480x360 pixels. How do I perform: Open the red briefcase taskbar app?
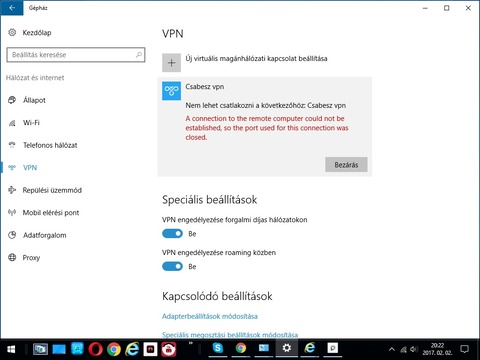click(169, 349)
